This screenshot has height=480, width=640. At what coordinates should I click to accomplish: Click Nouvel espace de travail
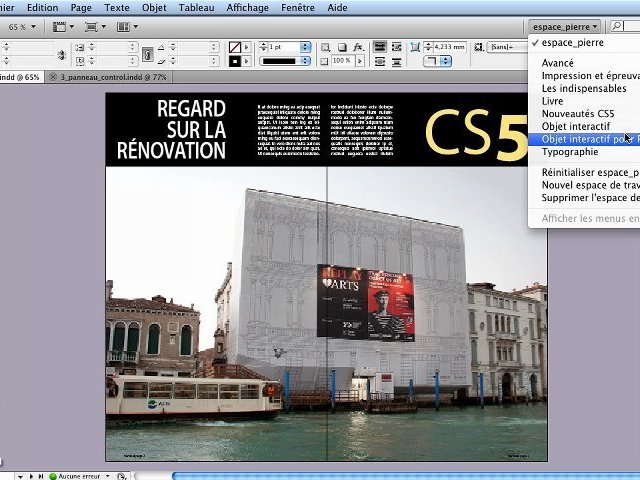(584, 185)
